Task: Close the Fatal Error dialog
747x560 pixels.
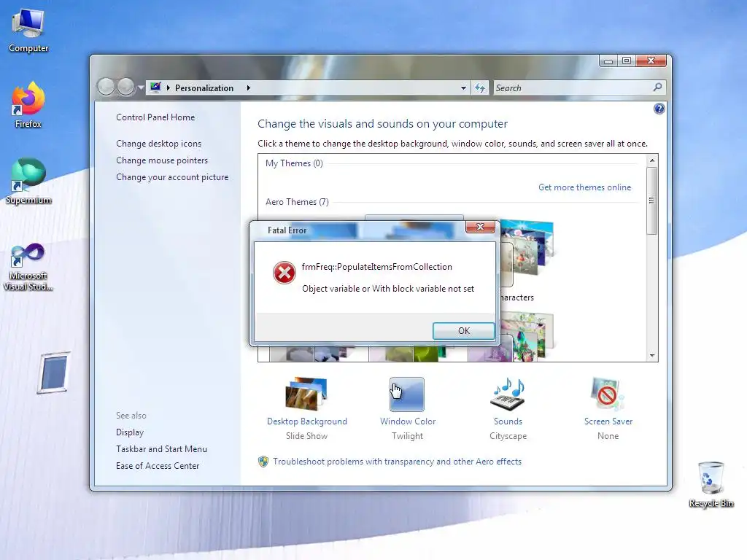Action: pos(480,227)
